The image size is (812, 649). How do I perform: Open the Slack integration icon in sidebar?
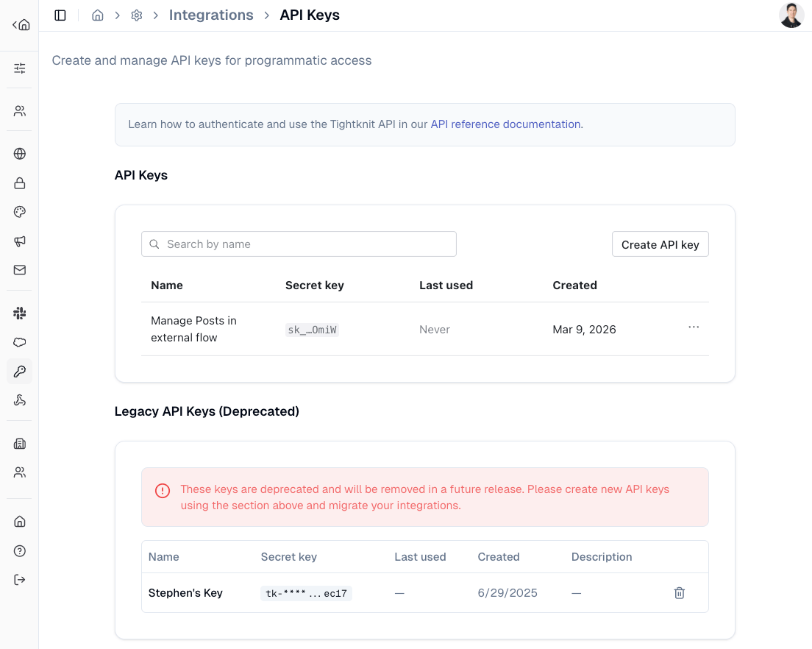(20, 313)
